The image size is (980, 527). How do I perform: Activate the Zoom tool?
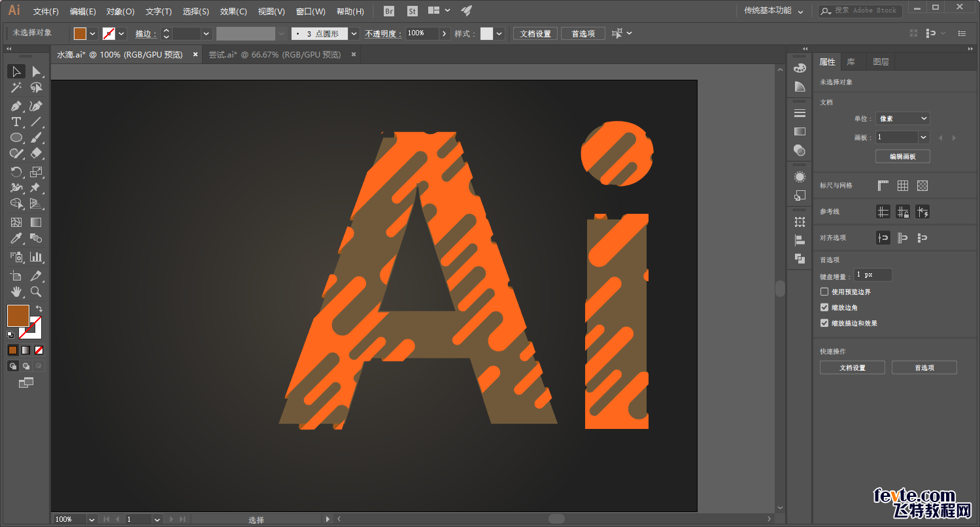(37, 292)
